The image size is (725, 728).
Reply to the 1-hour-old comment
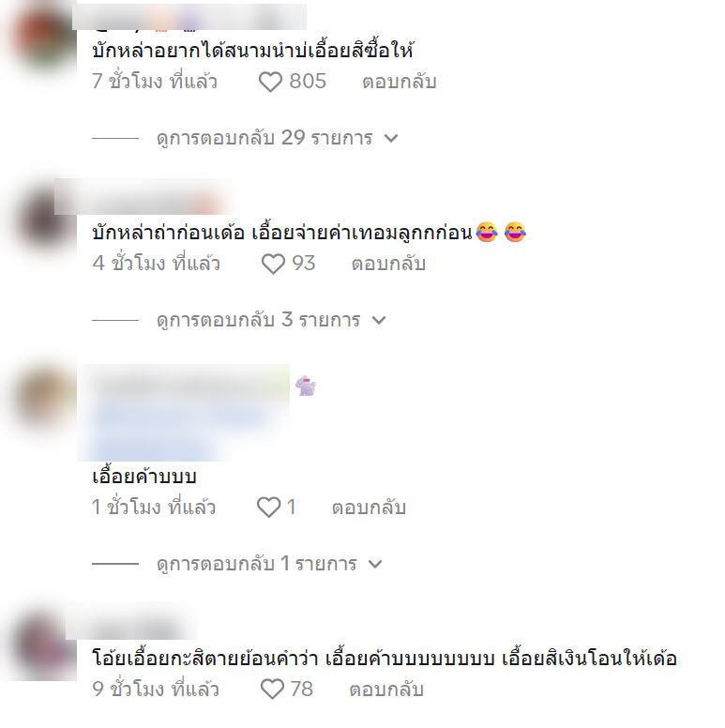(369, 507)
